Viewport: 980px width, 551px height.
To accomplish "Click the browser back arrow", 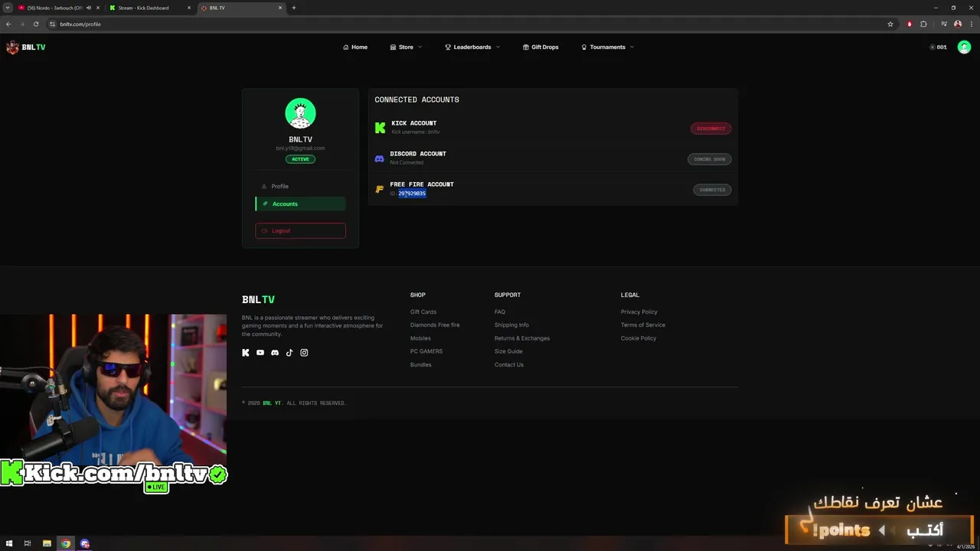I will click(x=8, y=24).
